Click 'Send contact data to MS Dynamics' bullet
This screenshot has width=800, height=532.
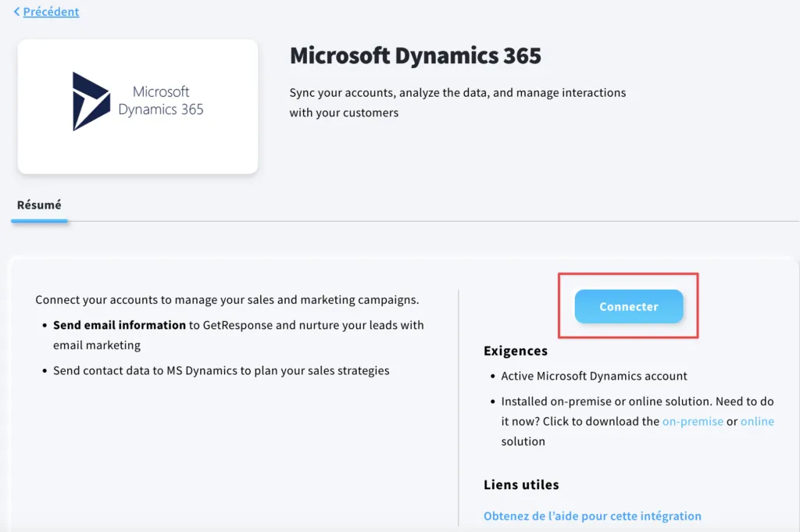[221, 370]
